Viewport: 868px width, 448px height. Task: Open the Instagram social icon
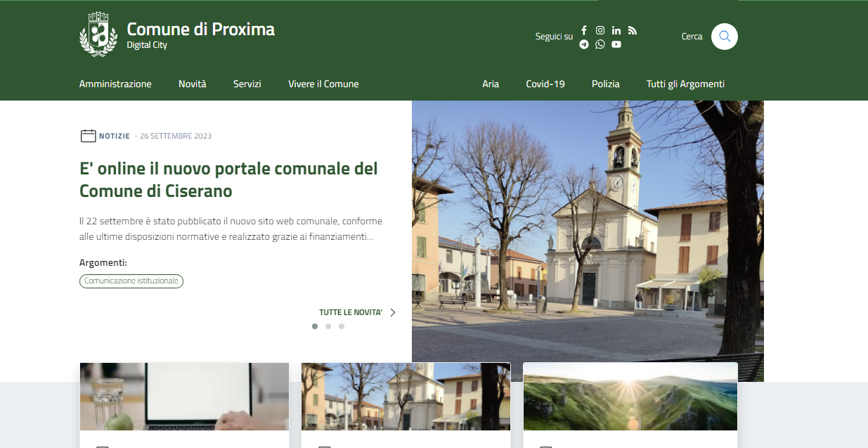[600, 30]
